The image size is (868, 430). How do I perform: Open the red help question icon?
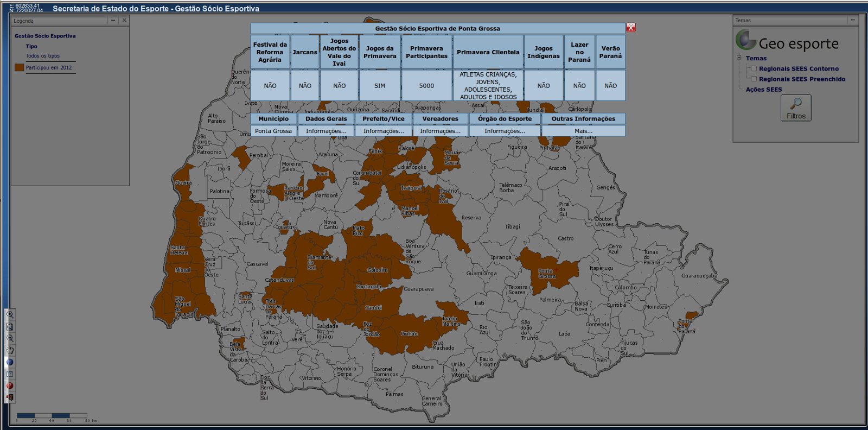pyautogui.click(x=10, y=386)
